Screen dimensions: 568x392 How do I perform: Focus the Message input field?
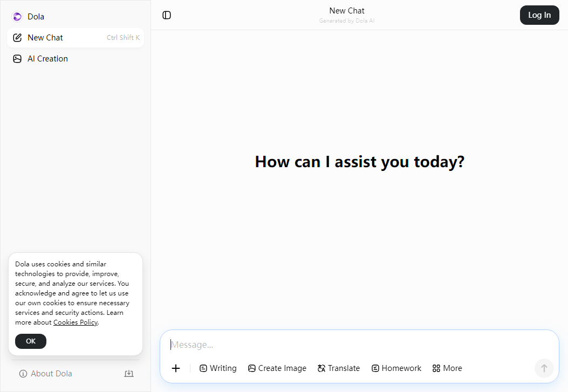[x=359, y=345]
